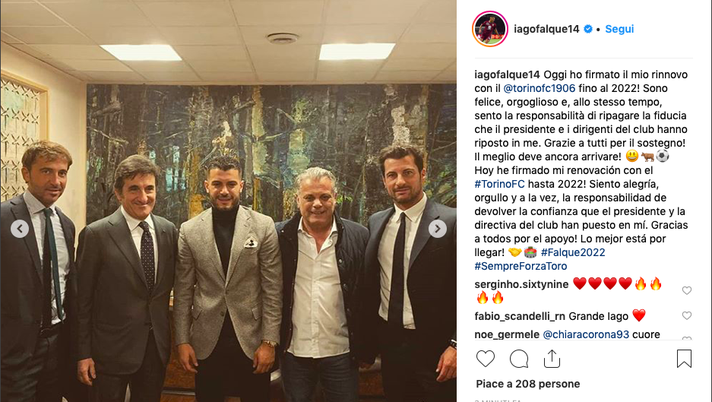View the Piace a 208 persone likes list

[x=528, y=384]
